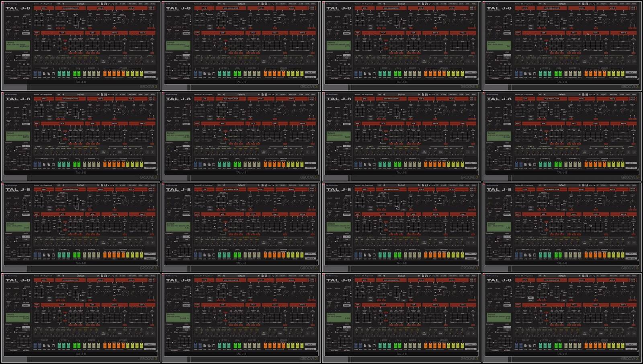The image size is (643, 364).
Task: Click red LFO section header in top-left frame
Action: pyautogui.click(x=44, y=8)
